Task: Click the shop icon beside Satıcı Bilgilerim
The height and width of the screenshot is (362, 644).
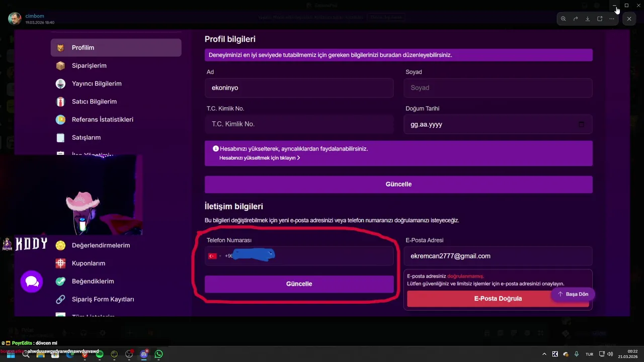Action: tap(60, 102)
